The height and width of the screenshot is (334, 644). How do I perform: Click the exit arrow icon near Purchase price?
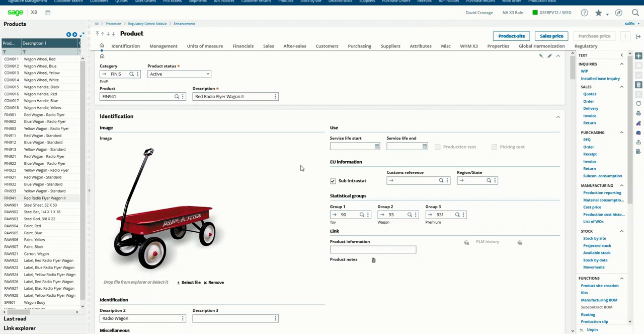(638, 36)
